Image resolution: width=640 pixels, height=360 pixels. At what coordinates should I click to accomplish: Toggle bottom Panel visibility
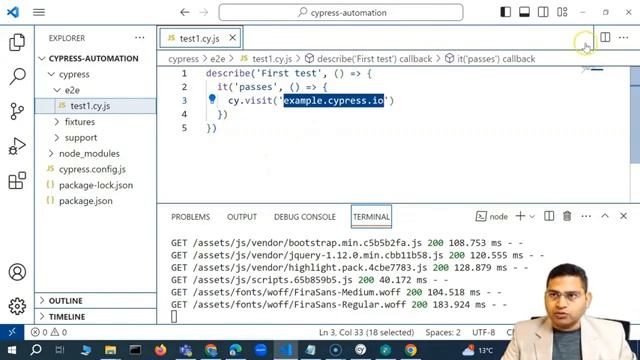524,12
